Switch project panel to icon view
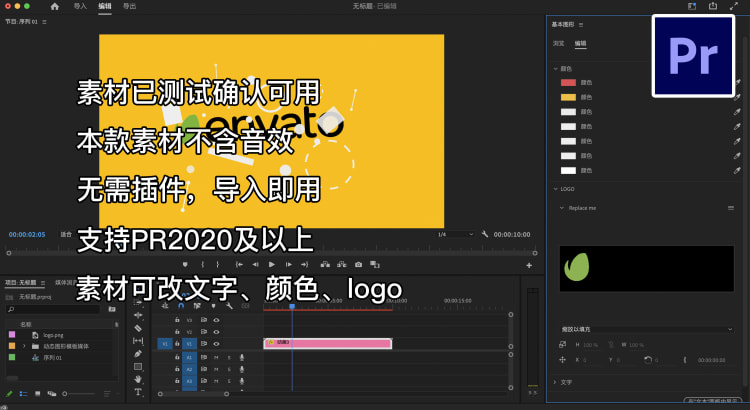750x410 pixels. 37,394
